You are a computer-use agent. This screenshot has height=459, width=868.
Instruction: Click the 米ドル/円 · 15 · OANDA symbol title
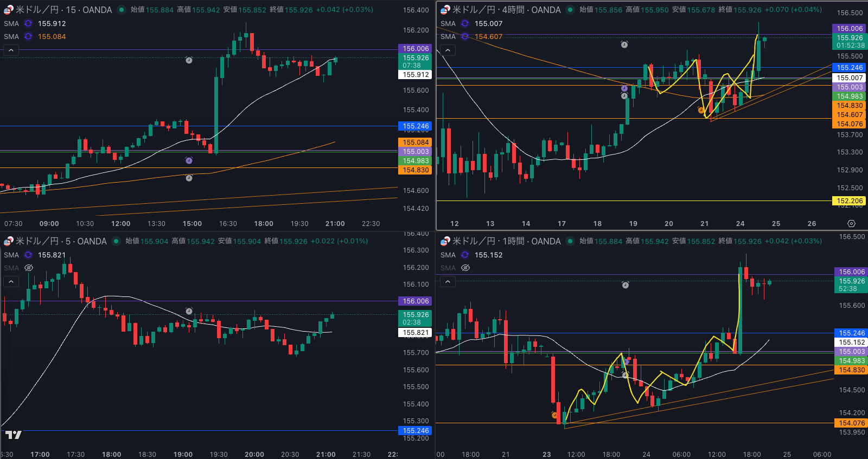63,10
